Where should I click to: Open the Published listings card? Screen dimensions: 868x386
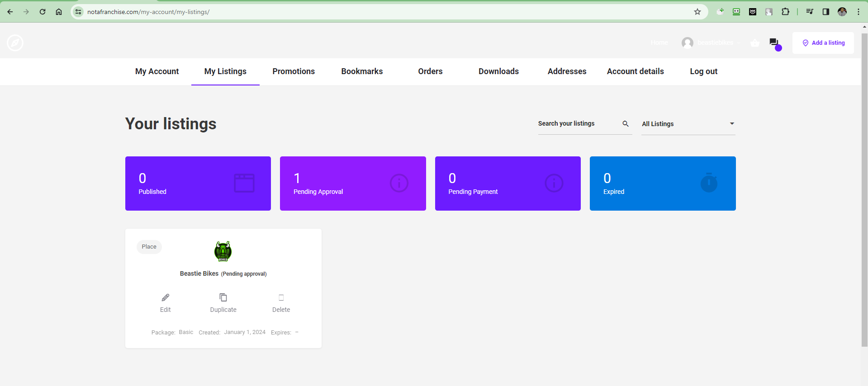click(198, 184)
